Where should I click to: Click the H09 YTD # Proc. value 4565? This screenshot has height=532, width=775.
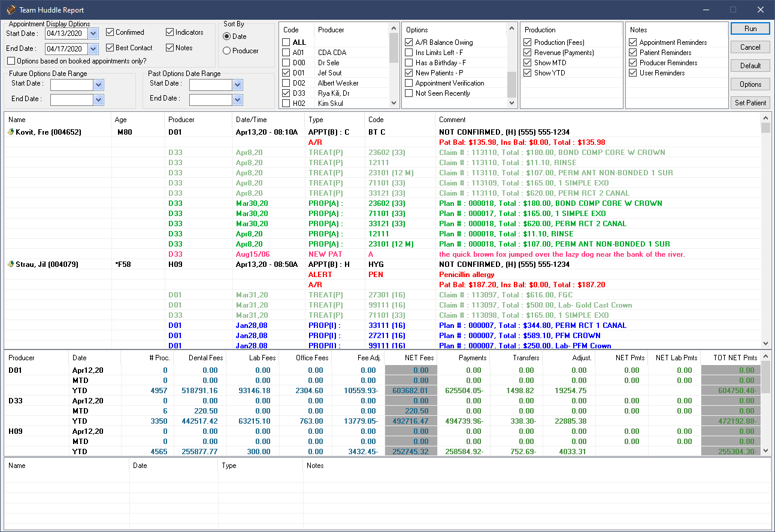tap(159, 452)
